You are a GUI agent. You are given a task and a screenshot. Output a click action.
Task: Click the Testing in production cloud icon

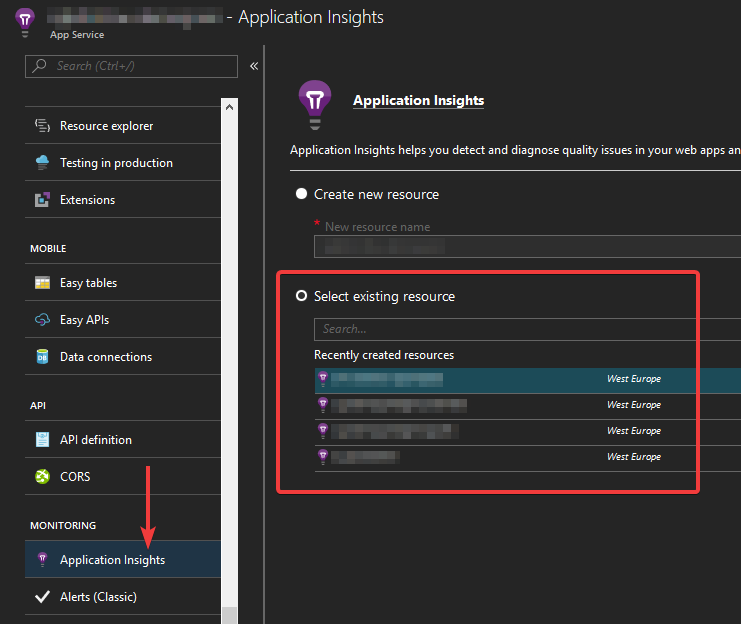(42, 163)
